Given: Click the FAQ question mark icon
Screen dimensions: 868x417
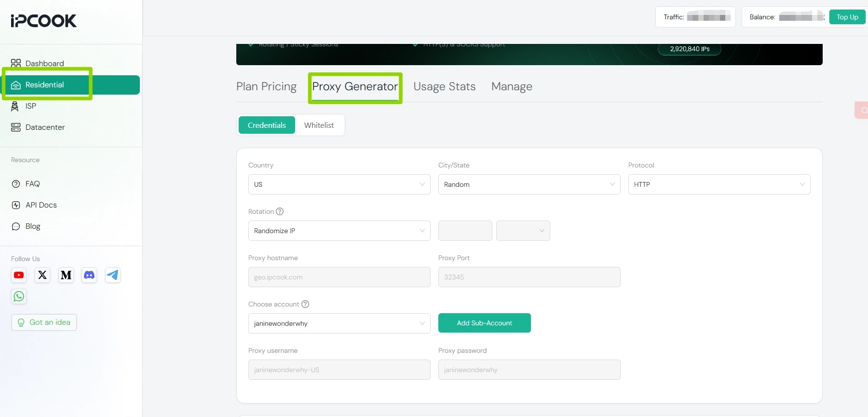Looking at the screenshot, I should point(16,184).
